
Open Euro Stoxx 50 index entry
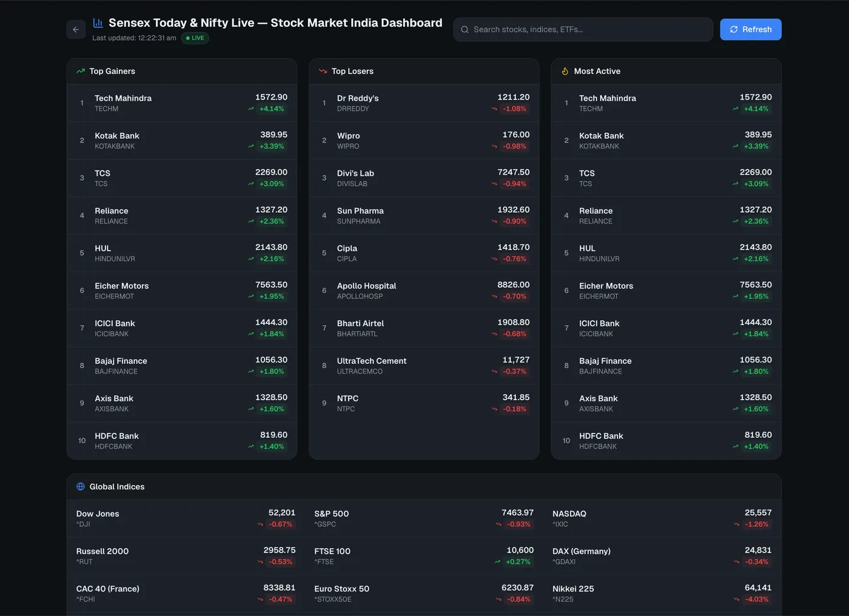pos(424,594)
